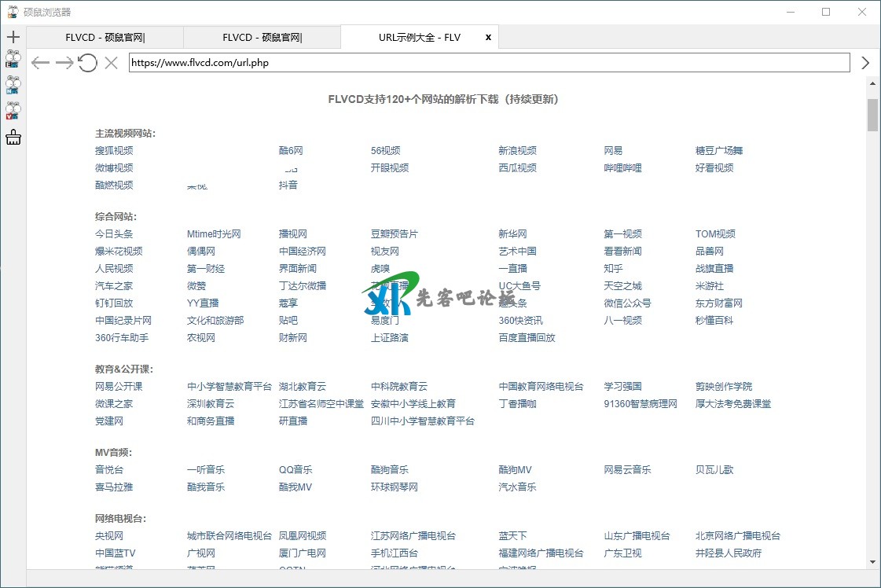Click the vertical scrollbar thumb
881x588 pixels.
point(872,115)
